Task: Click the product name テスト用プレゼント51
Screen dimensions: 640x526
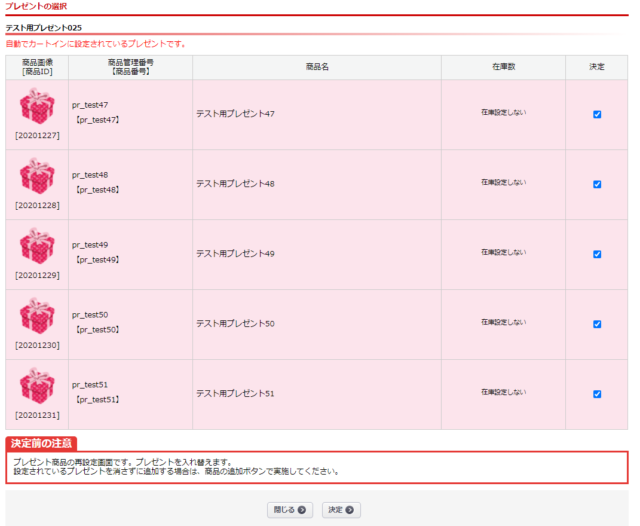Action: pos(236,393)
